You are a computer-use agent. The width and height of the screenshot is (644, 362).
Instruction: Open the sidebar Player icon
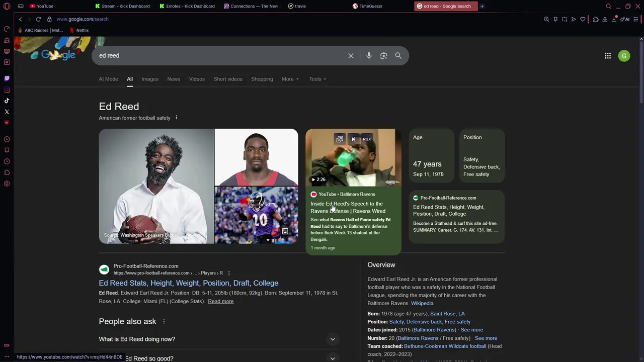pyautogui.click(x=7, y=139)
